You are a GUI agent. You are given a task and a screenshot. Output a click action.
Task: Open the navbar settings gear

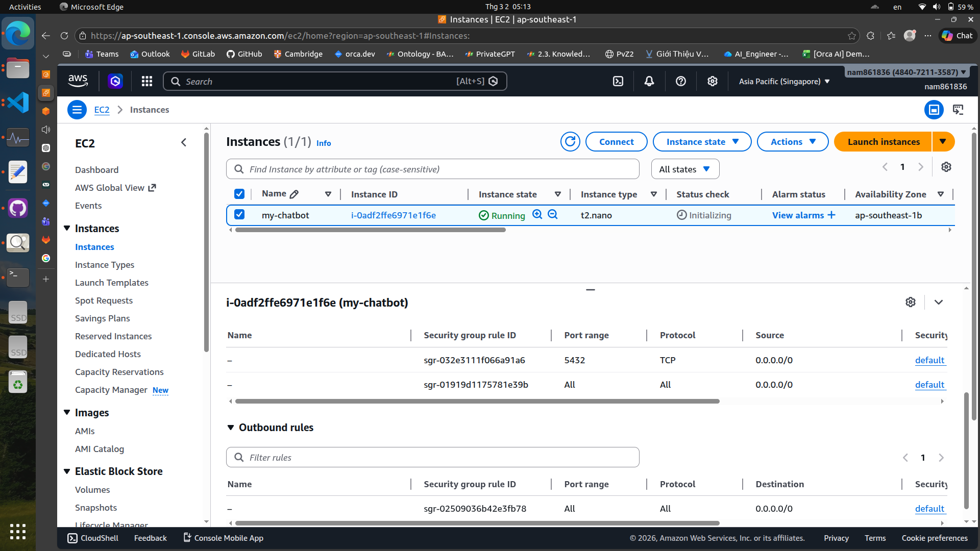tap(713, 81)
